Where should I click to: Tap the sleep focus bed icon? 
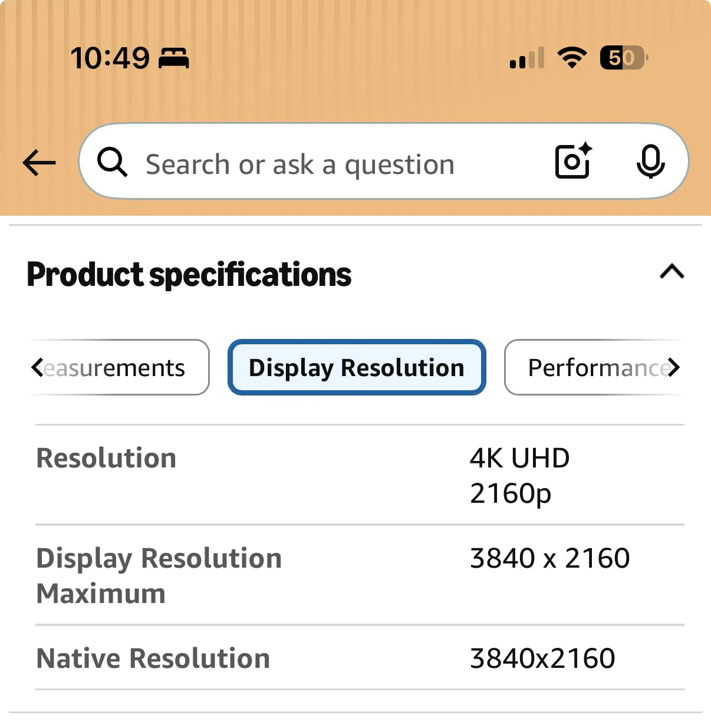[174, 58]
